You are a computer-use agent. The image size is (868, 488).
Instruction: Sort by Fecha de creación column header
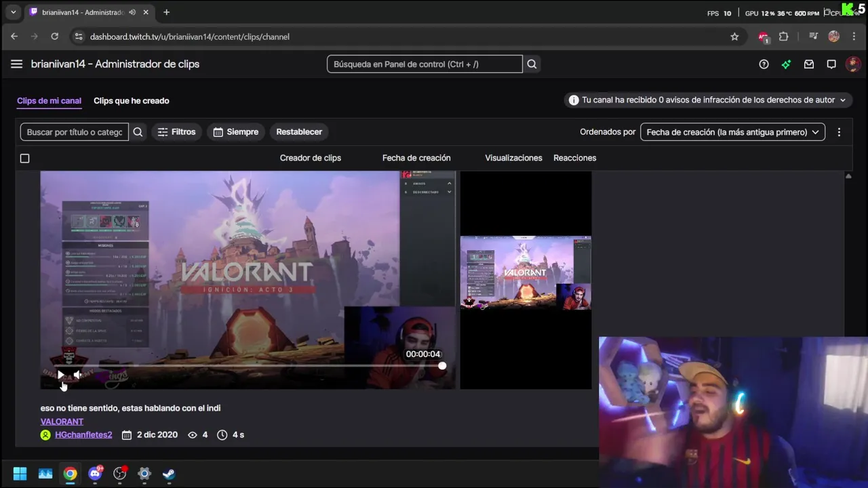coord(416,158)
